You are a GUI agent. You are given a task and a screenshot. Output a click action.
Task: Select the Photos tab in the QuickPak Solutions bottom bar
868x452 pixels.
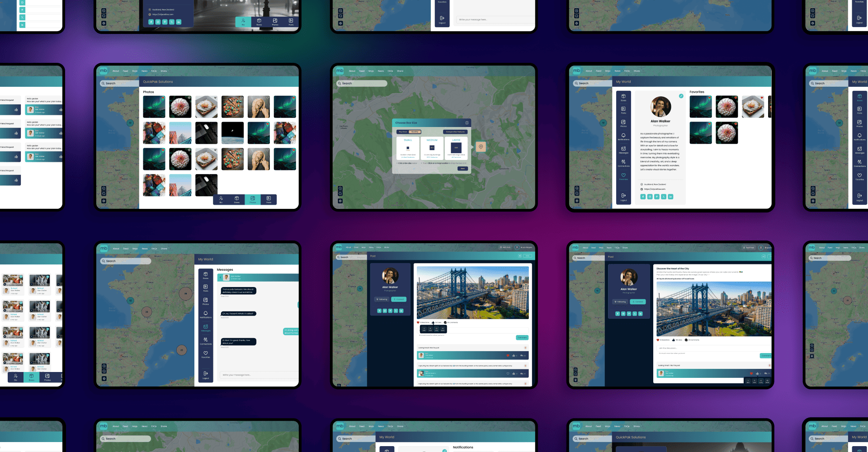(253, 199)
